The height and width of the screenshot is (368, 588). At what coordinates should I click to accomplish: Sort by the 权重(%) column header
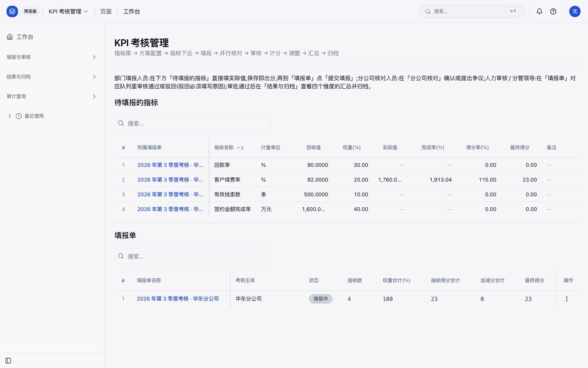coord(352,148)
